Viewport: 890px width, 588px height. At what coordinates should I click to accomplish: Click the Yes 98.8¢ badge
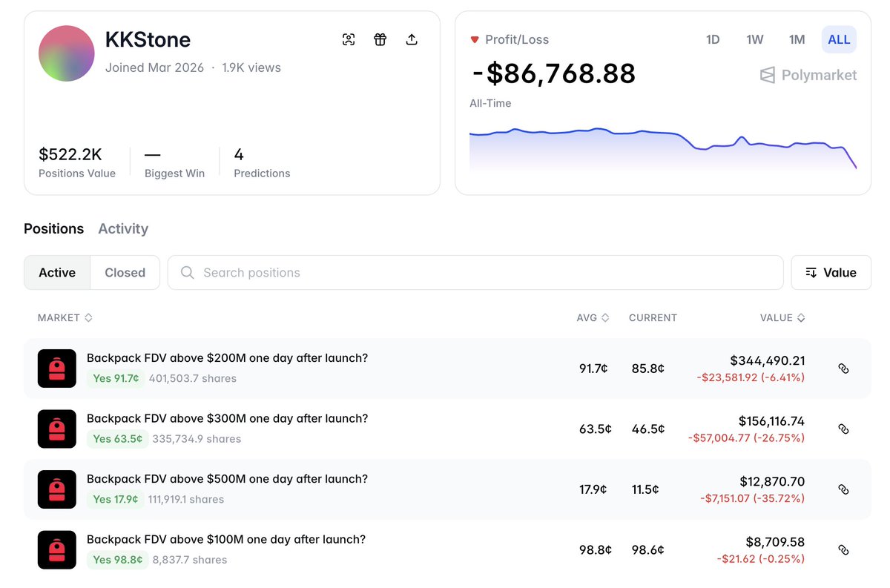(x=117, y=560)
